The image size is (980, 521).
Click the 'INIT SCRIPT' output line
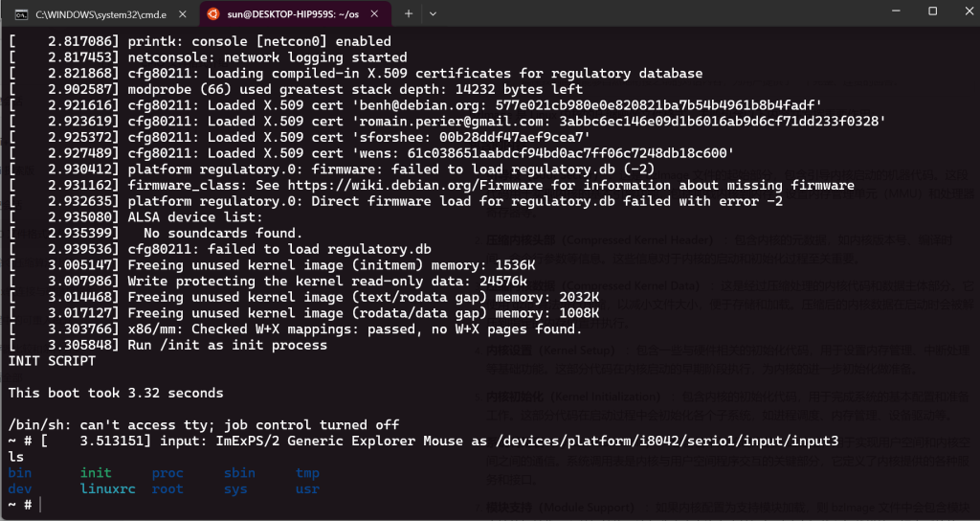click(x=52, y=361)
